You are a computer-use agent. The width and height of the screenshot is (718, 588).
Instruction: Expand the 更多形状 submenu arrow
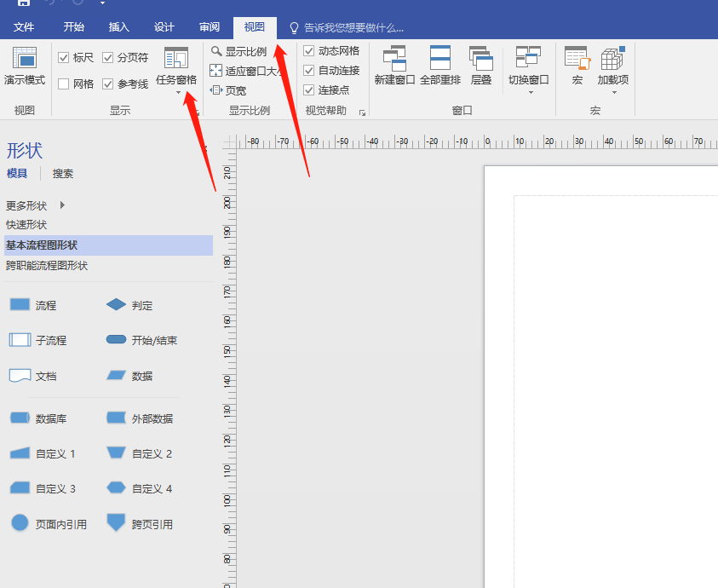tap(62, 205)
